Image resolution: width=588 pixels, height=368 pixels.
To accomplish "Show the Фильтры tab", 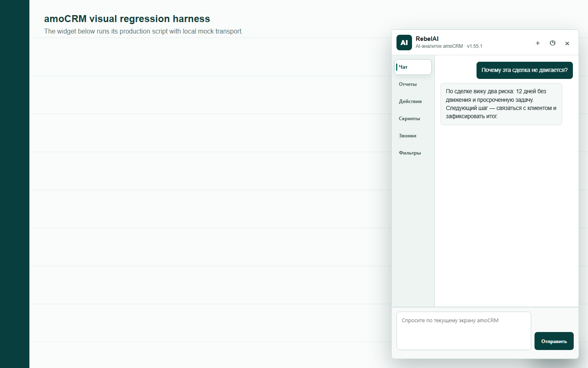I will pyautogui.click(x=413, y=153).
